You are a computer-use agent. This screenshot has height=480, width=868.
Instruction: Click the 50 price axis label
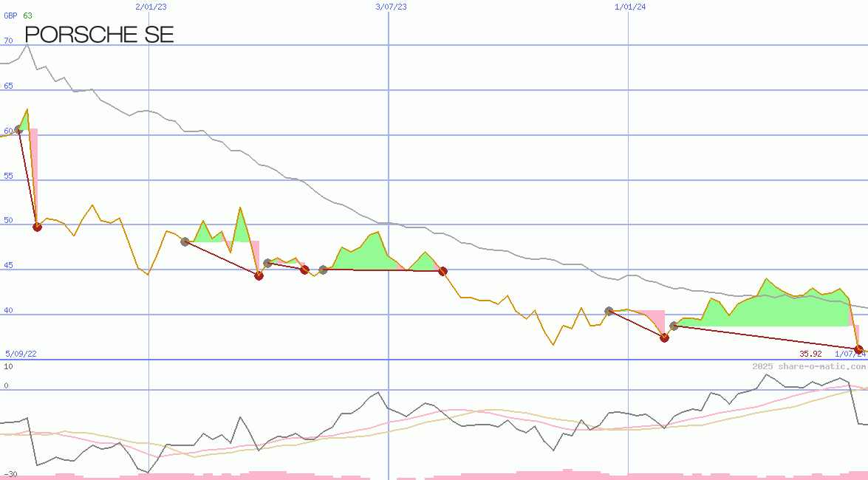click(8, 220)
